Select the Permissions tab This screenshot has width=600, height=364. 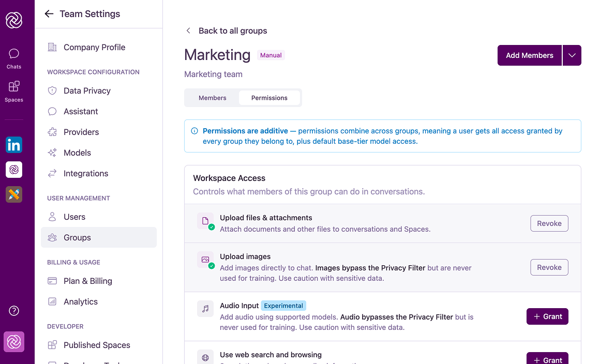coord(269,98)
